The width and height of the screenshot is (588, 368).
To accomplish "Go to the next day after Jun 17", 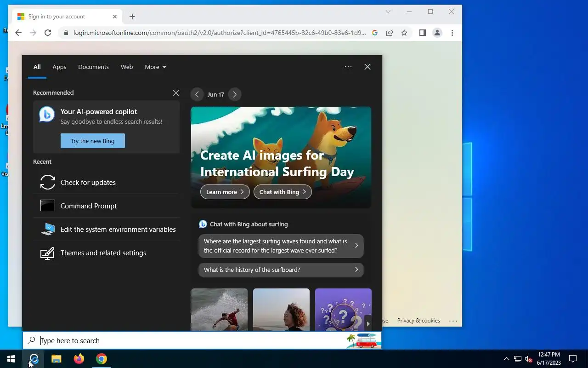I will 235,94.
